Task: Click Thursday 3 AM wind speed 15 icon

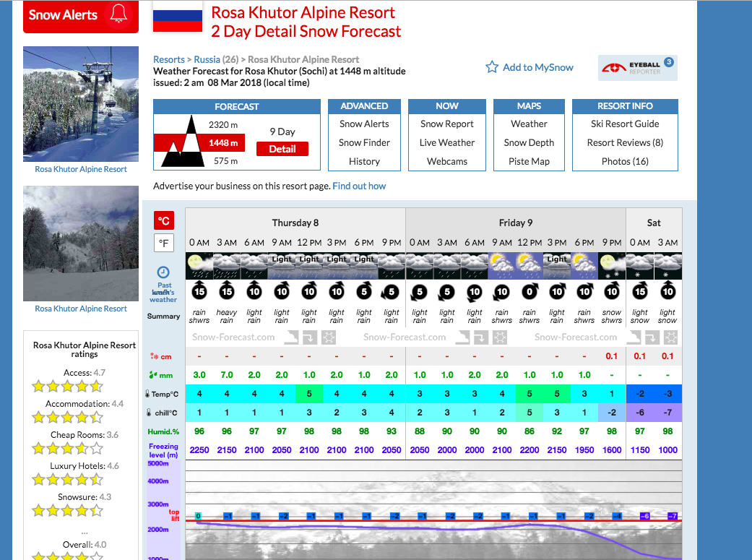Action: click(226, 290)
